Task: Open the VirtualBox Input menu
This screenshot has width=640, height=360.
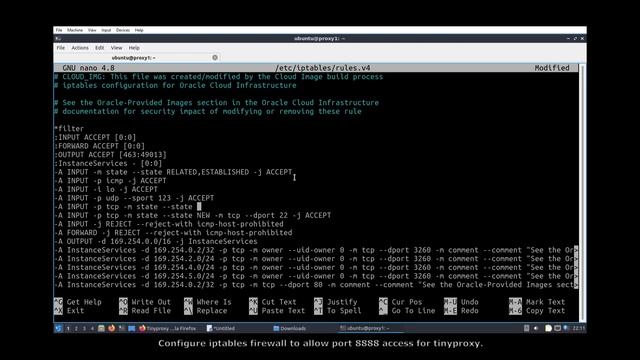Action: coord(106,30)
